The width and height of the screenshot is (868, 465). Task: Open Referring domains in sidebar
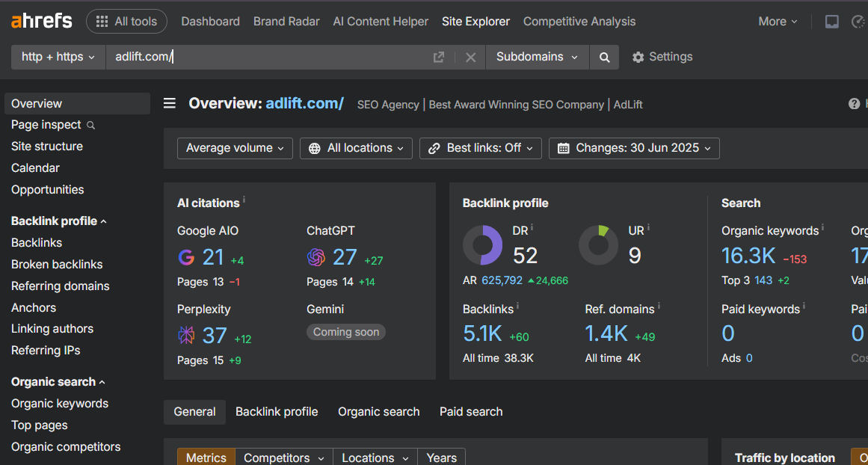point(61,286)
